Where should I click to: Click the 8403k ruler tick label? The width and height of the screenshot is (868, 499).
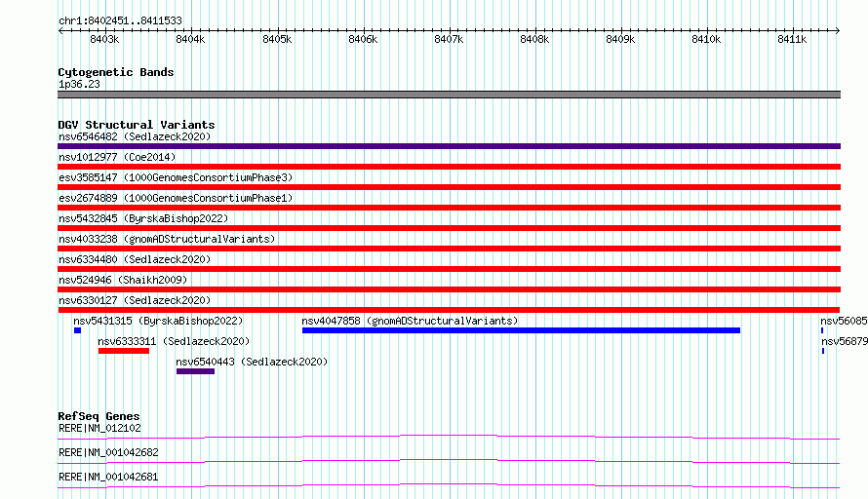point(104,39)
